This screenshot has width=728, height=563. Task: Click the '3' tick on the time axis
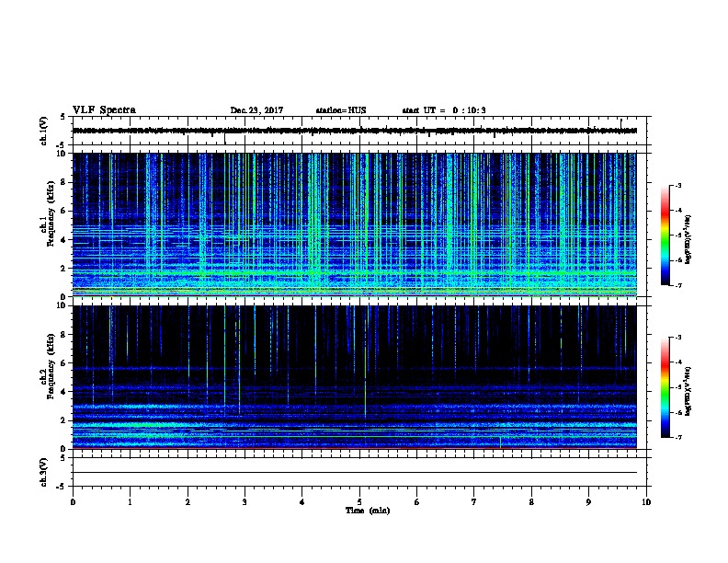point(245,502)
